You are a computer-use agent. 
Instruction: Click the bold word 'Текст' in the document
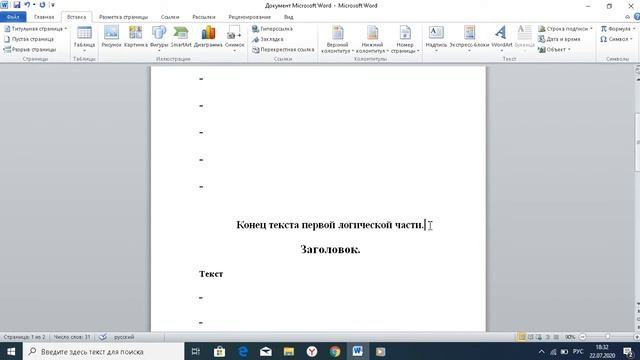click(x=211, y=273)
